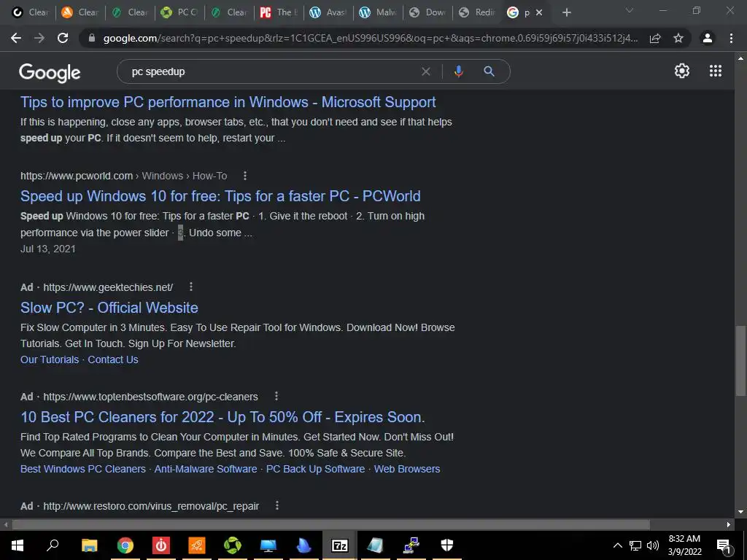This screenshot has height=560, width=747.
Task: Click the 'Jul 13, 2021' date text
Action: click(x=47, y=249)
